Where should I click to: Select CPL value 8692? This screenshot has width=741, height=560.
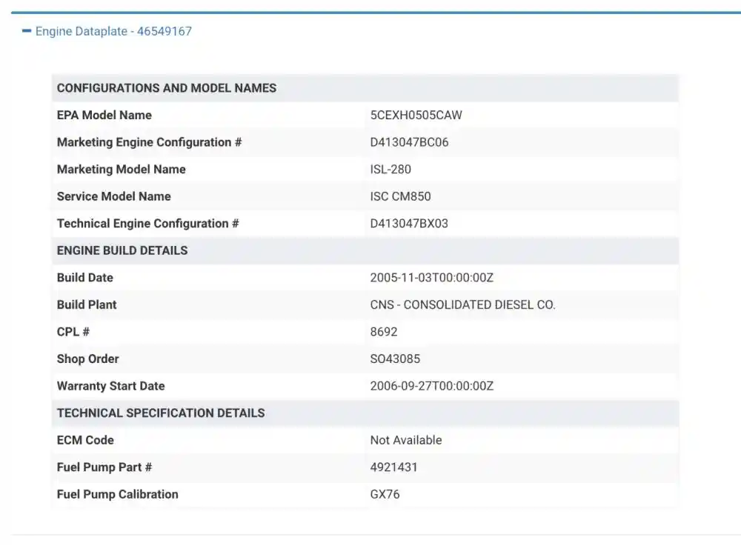tap(383, 332)
